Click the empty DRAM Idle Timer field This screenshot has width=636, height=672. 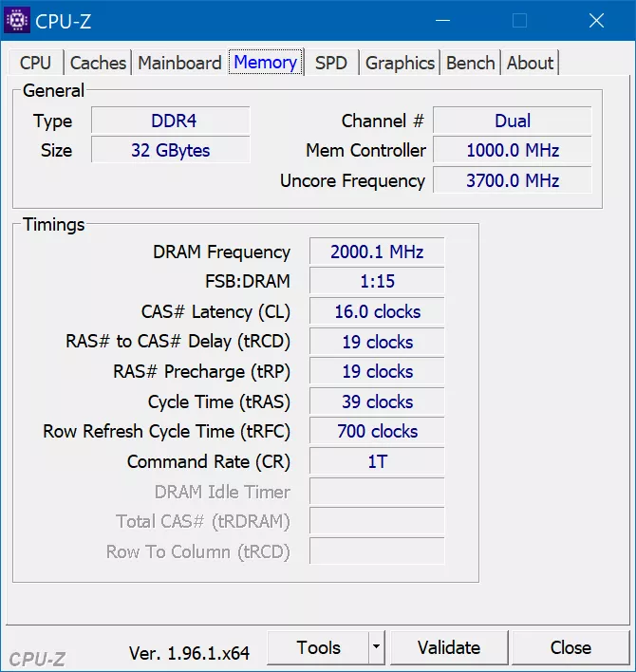point(377,492)
